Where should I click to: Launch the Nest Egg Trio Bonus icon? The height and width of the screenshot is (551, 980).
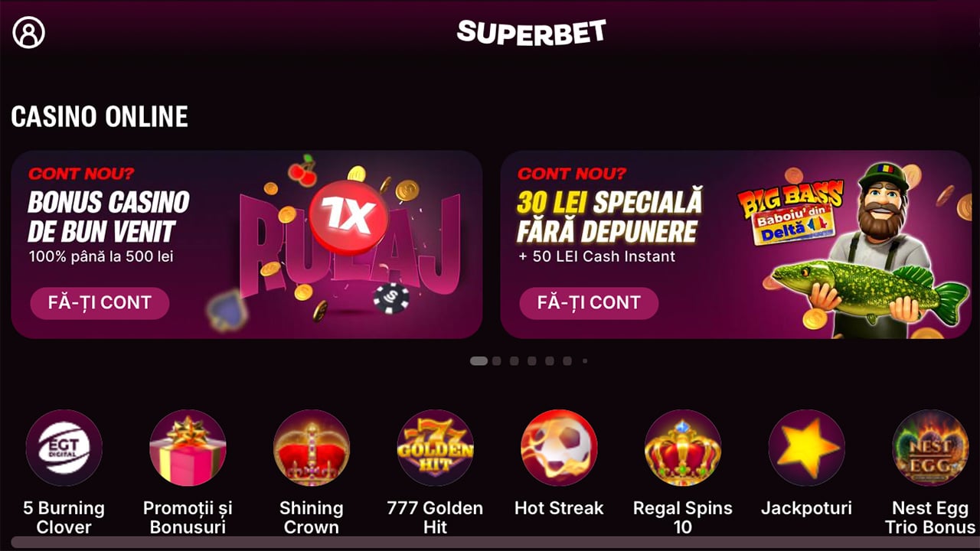pyautogui.click(x=930, y=448)
